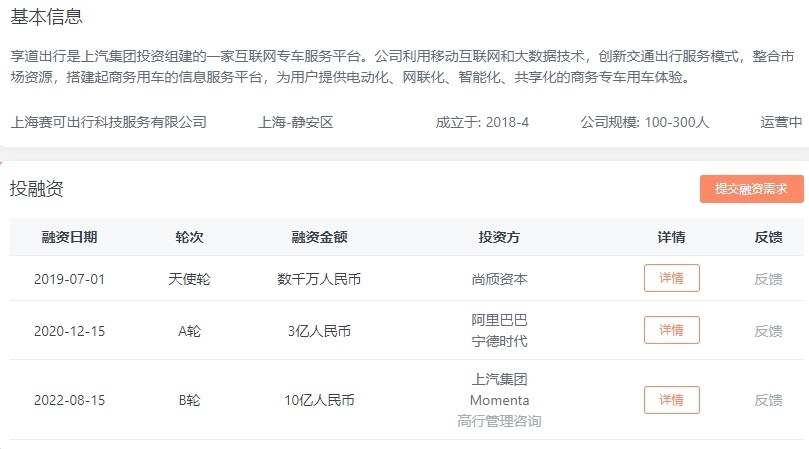The width and height of the screenshot is (809, 449).
Task: Click the 基本信息 section heading
Action: click(x=46, y=17)
